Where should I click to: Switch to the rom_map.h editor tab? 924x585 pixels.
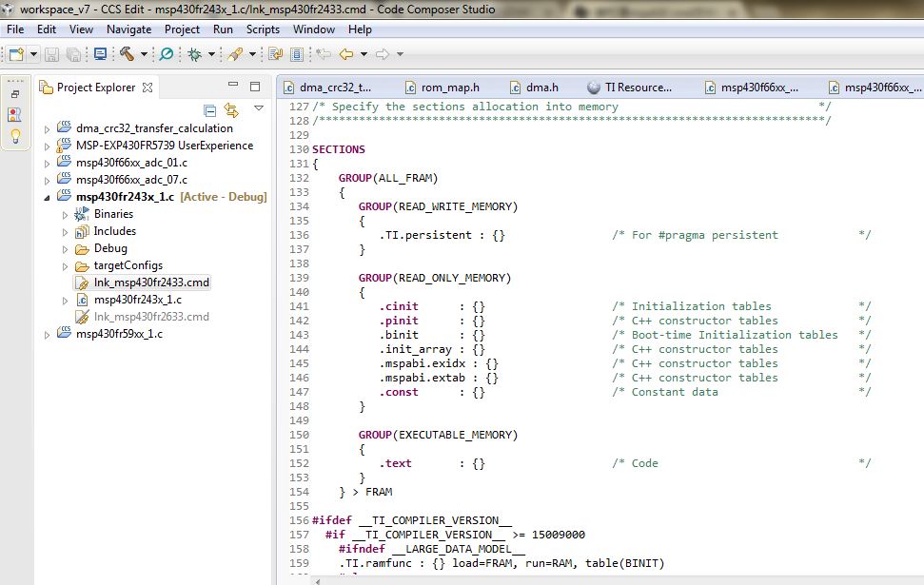click(448, 88)
